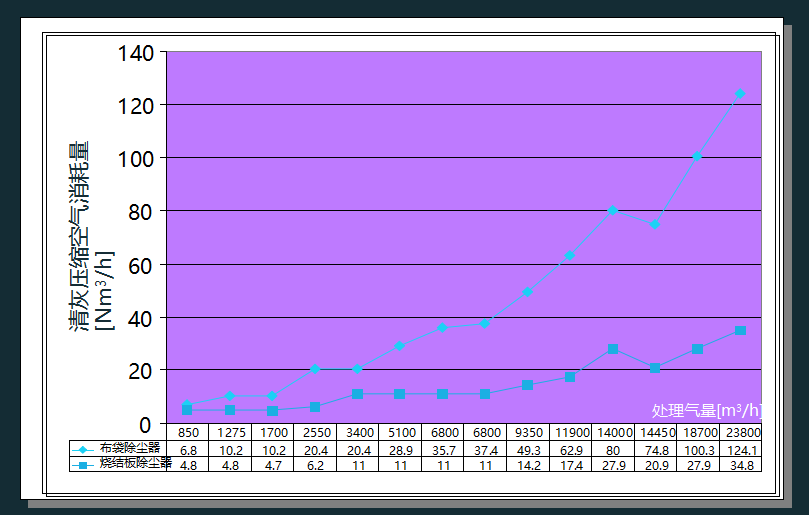This screenshot has height=515, width=809.
Task: Click the 124.1 table cell
Action: [741, 450]
